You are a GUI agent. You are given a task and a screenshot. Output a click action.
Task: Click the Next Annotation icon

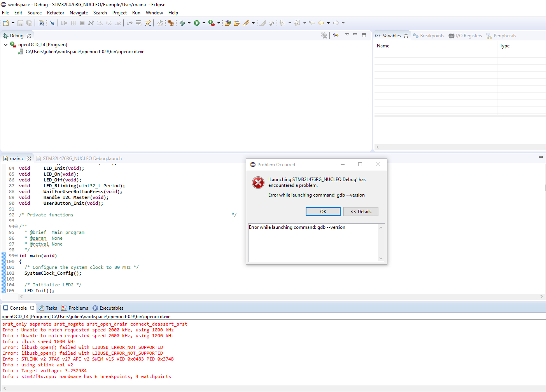click(282, 23)
